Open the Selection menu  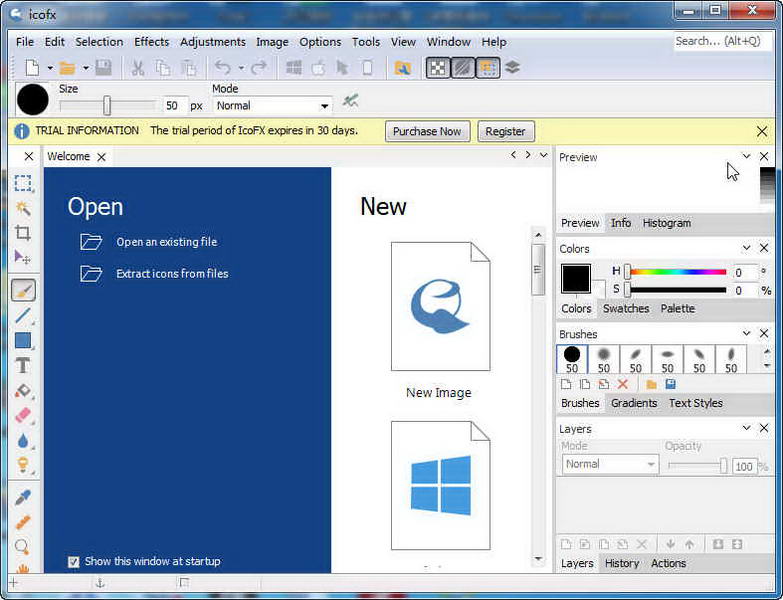click(x=99, y=42)
